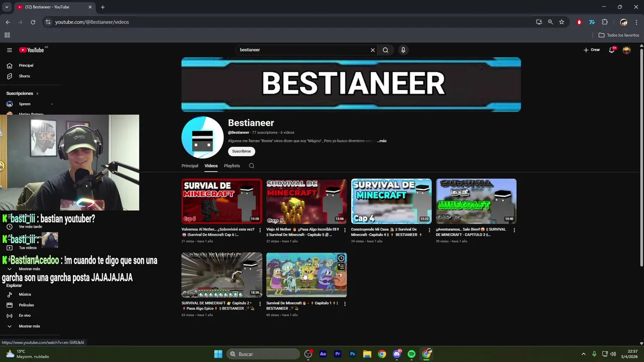The height and width of the screenshot is (362, 644).
Task: Select the Bestianeer browser tab
Action: tap(54, 7)
